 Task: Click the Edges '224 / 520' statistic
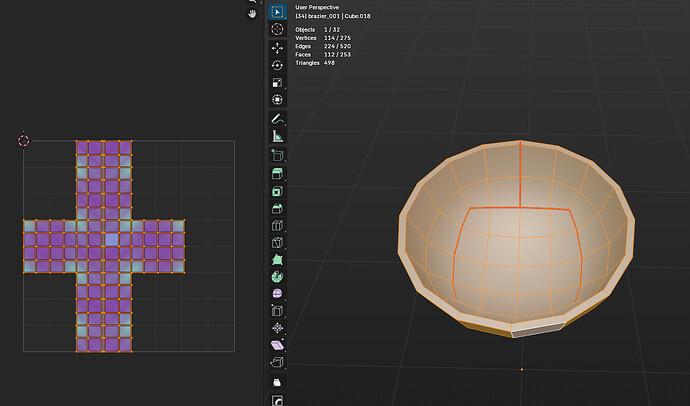pos(338,46)
